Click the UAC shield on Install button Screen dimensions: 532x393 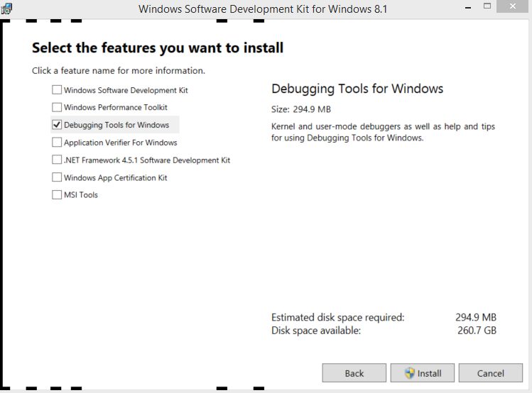[410, 373]
